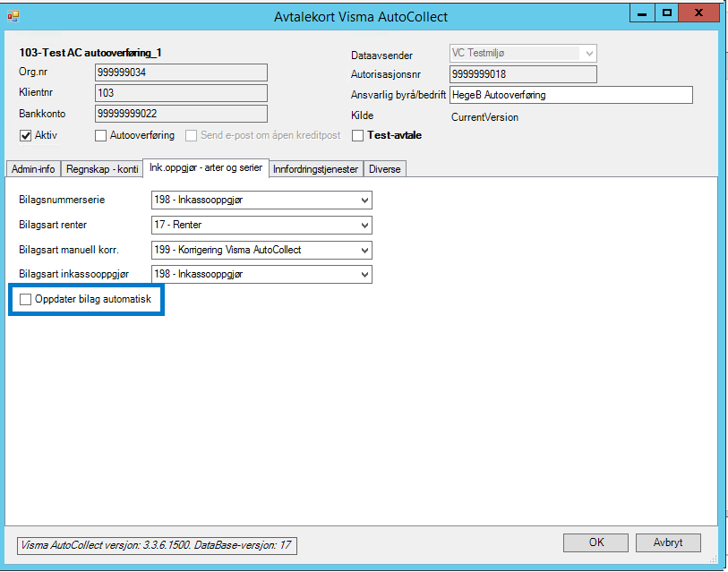728x572 pixels.
Task: Click the Visma AutoCollect version status text
Action: (x=157, y=545)
